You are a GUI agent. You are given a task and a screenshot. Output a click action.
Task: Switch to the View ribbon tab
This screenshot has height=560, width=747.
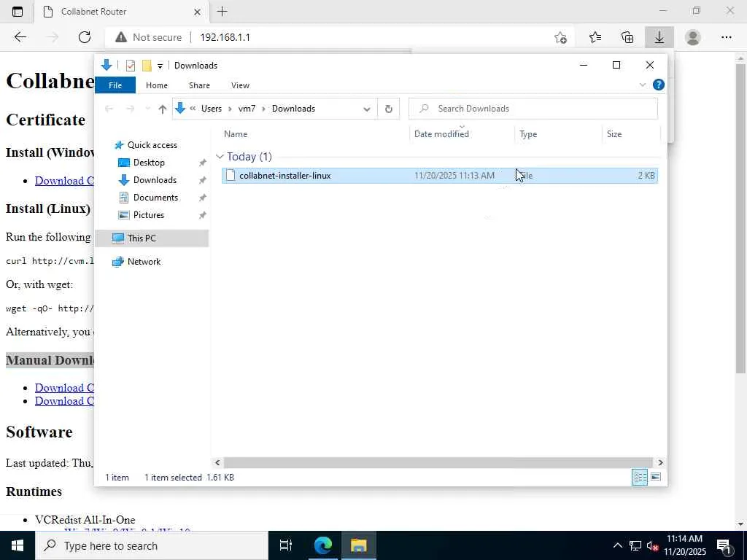pos(240,85)
